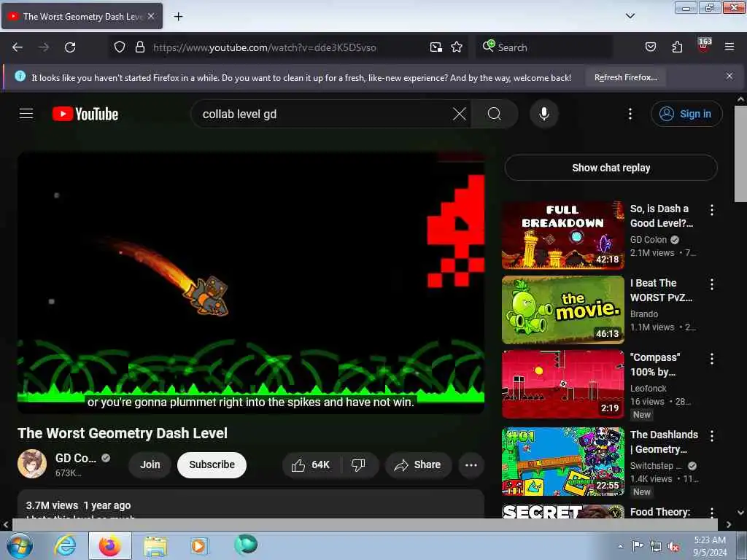Close the Worst Geometry Dash Level tab
This screenshot has height=560, width=747.
point(151,16)
